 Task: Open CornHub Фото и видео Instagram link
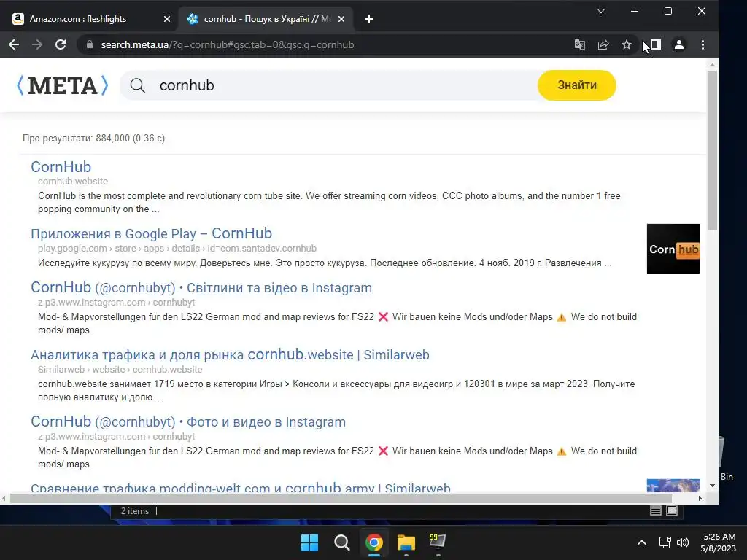tap(188, 422)
